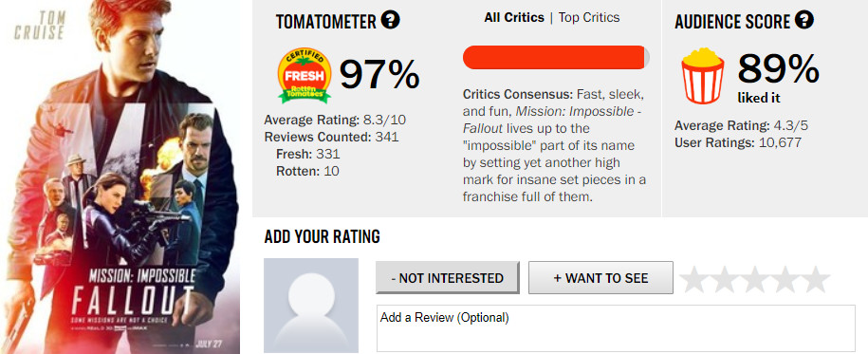Screen dimensions: 868x354
Task: Rate the movie five stars
Action: pyautogui.click(x=816, y=279)
